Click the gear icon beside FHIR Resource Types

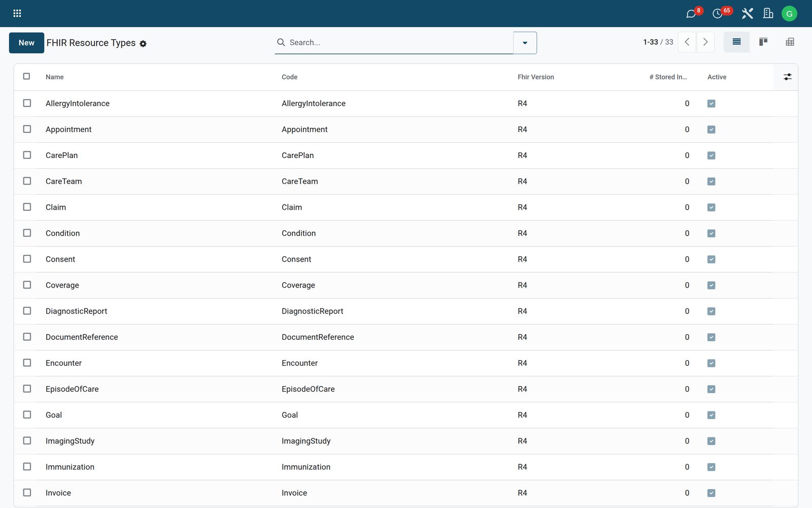click(143, 44)
